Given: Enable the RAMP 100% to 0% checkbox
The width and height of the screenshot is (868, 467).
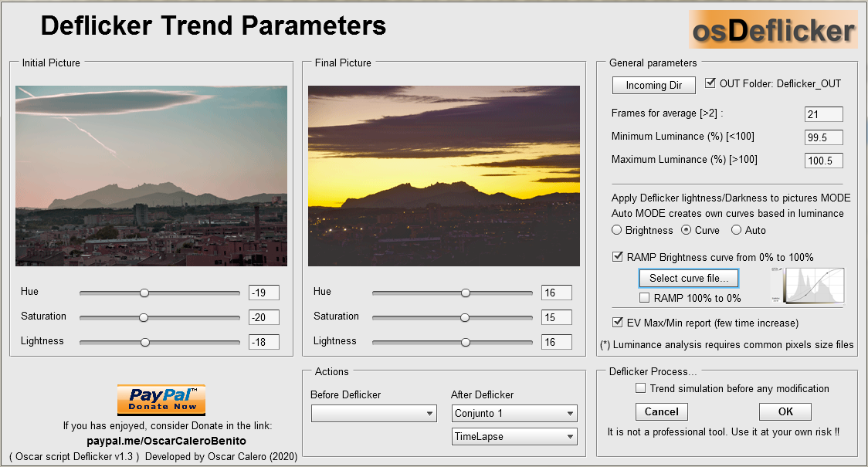Looking at the screenshot, I should click(x=644, y=298).
